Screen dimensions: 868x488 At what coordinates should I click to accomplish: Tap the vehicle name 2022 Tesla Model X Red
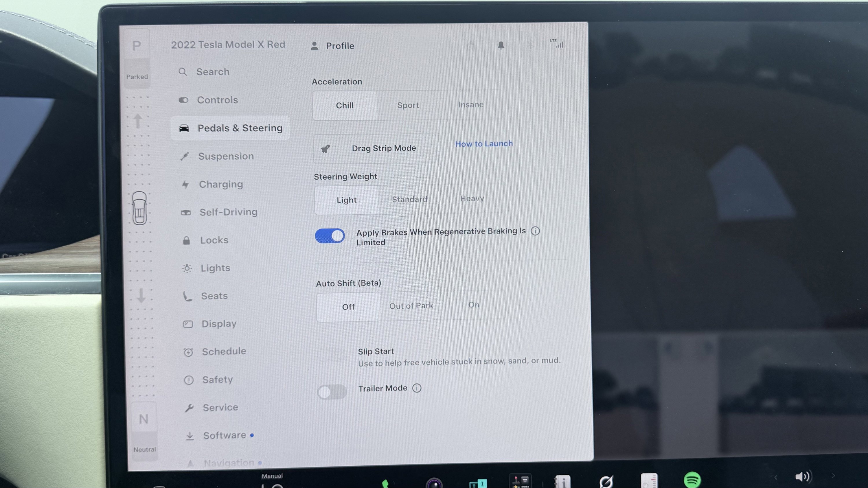point(228,45)
